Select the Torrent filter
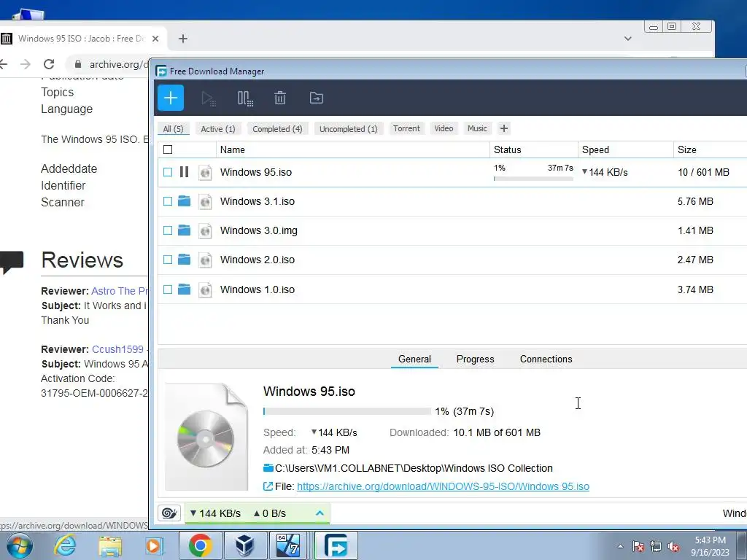 click(406, 128)
